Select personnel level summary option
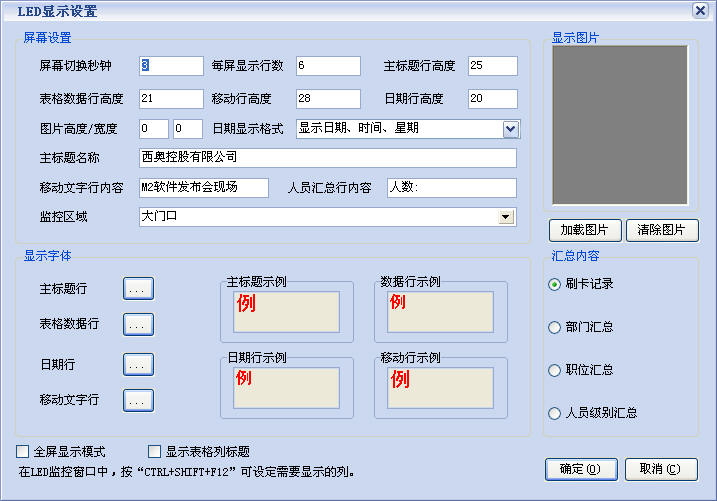717x501 pixels. click(555, 413)
